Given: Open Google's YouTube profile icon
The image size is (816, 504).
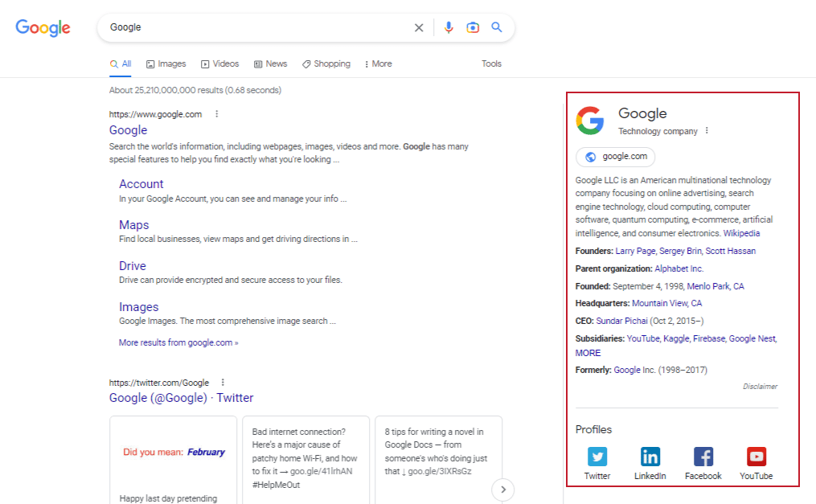Looking at the screenshot, I should (x=757, y=457).
